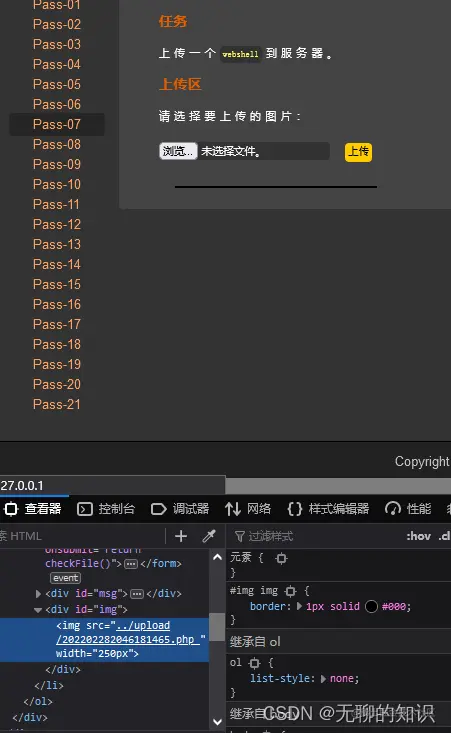Open Pass-09 in the sidebar
The image size is (451, 733).
tap(57, 165)
